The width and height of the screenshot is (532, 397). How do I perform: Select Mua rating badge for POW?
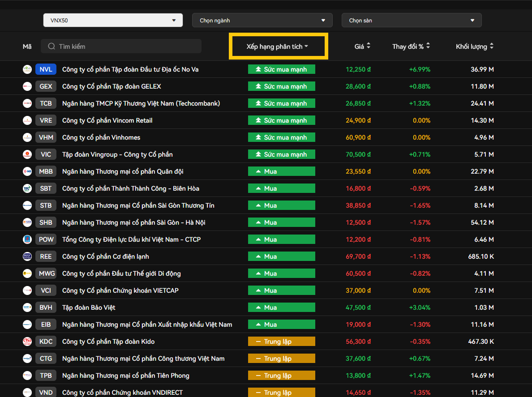(282, 239)
